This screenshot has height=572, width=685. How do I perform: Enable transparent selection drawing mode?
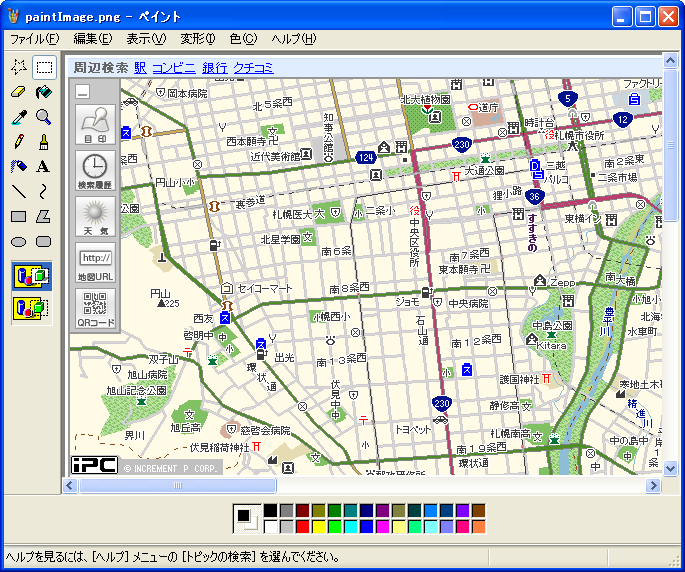[x=32, y=308]
